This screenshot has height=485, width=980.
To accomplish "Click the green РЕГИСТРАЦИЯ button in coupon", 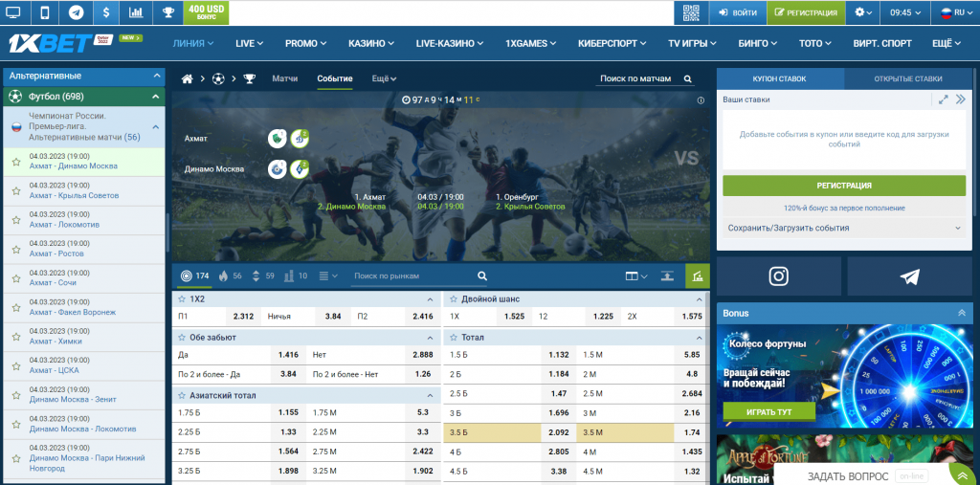I will (843, 186).
